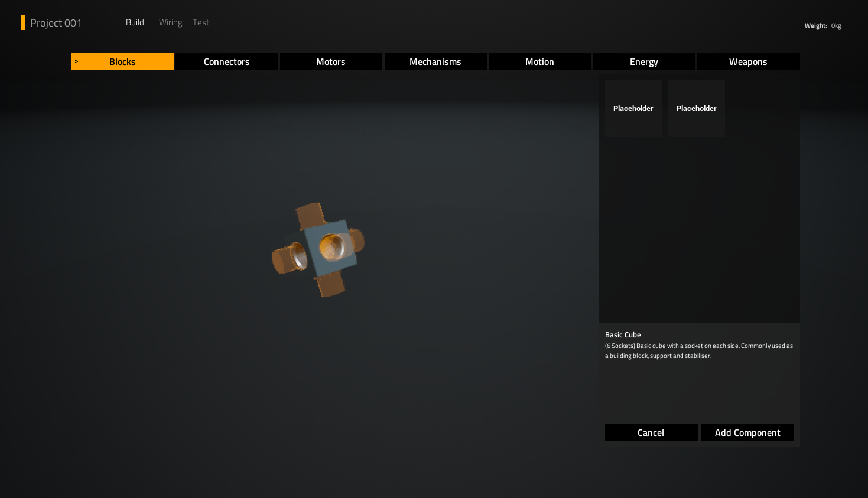Open the Connectors category
Viewport: 868px width, 498px height.
coord(226,61)
